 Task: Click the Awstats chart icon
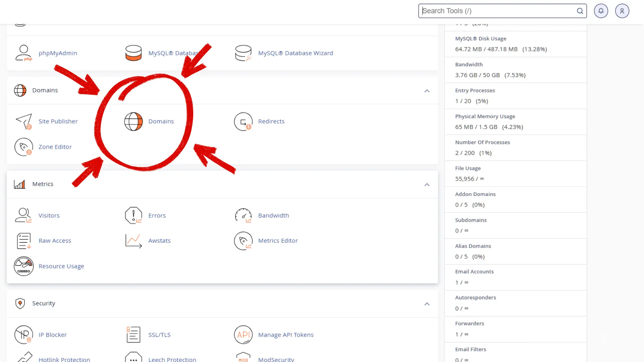pos(133,241)
